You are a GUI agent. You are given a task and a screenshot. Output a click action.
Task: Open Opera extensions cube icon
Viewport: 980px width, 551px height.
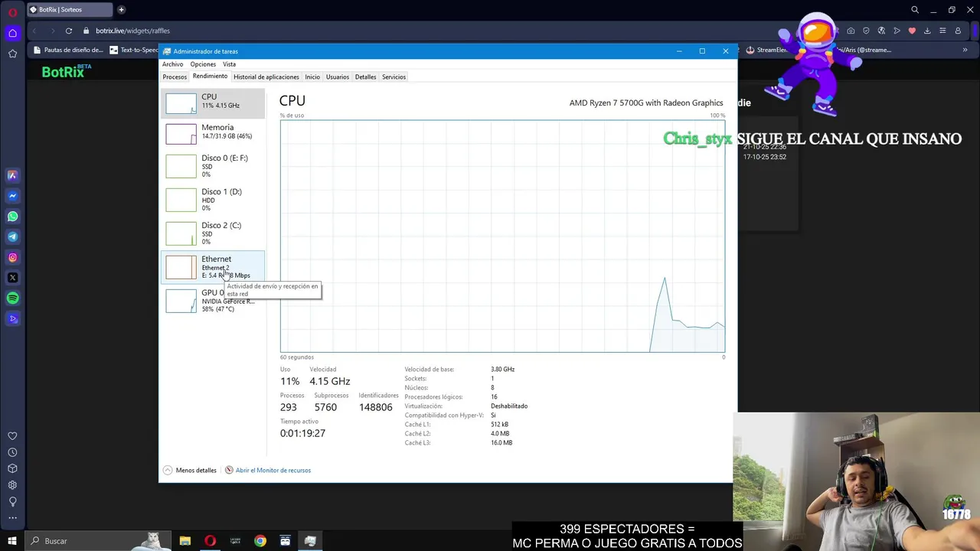click(x=12, y=468)
